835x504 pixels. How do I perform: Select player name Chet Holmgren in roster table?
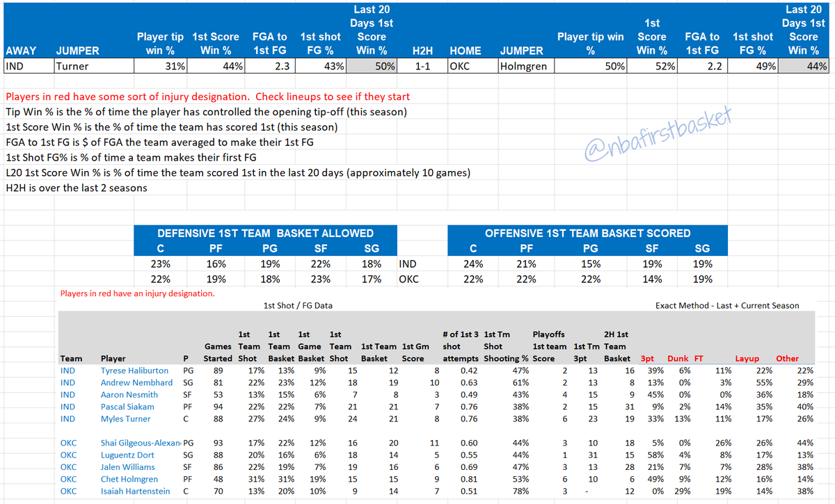click(x=129, y=479)
